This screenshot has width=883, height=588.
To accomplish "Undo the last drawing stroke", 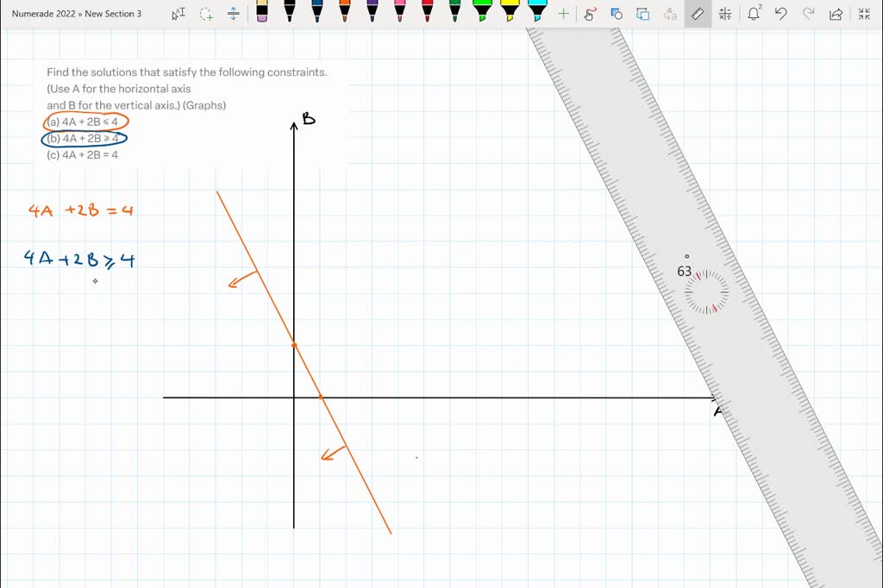I will click(x=781, y=13).
